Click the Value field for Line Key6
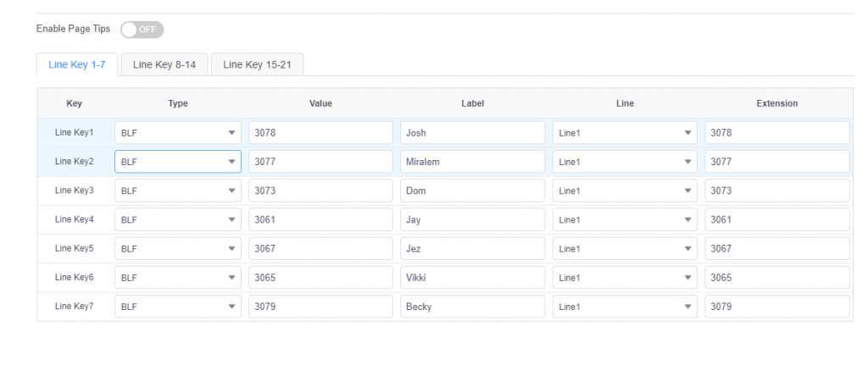 [320, 277]
